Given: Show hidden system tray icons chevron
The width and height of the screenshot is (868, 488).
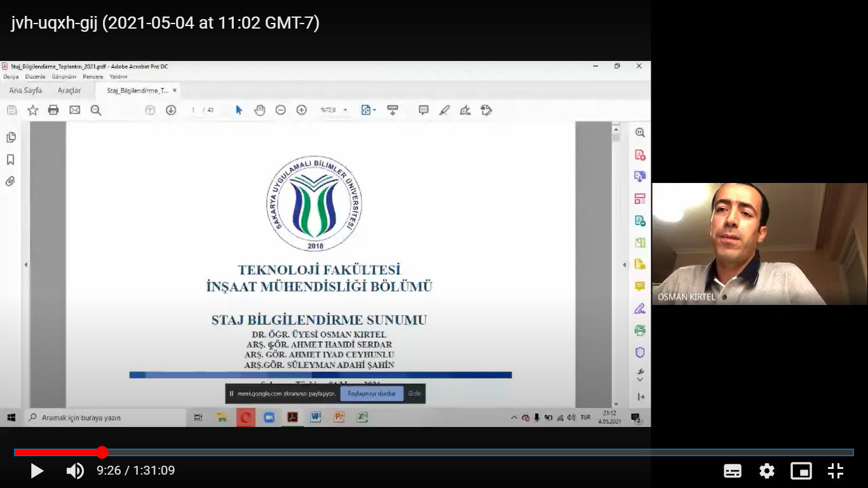Looking at the screenshot, I should click(513, 417).
